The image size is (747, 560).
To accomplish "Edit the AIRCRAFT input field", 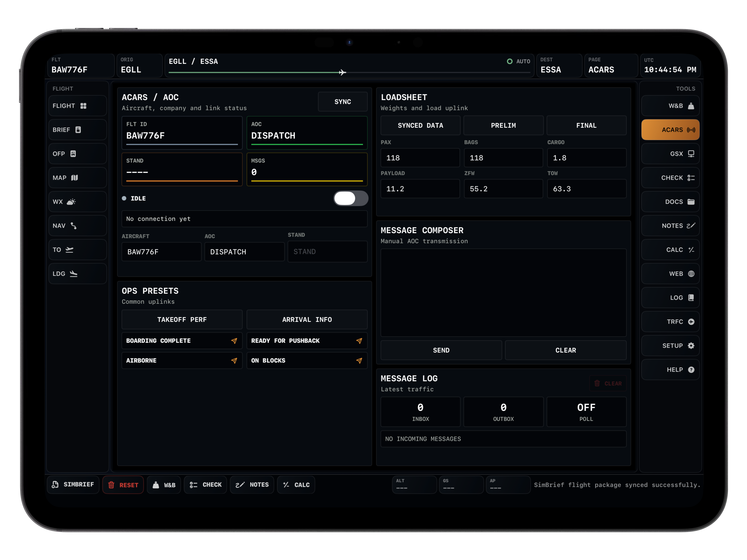I will coord(161,252).
